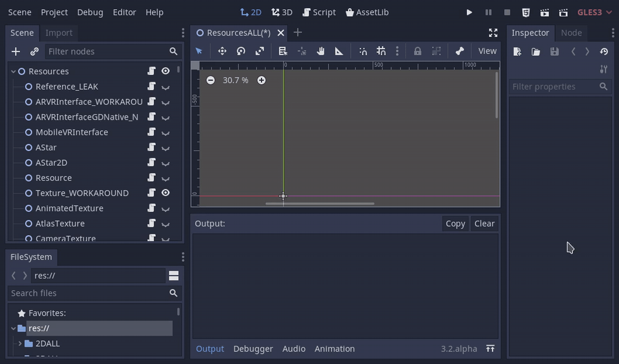Select the Scale mode tool
Screen dimensions: 619x364
(260, 51)
